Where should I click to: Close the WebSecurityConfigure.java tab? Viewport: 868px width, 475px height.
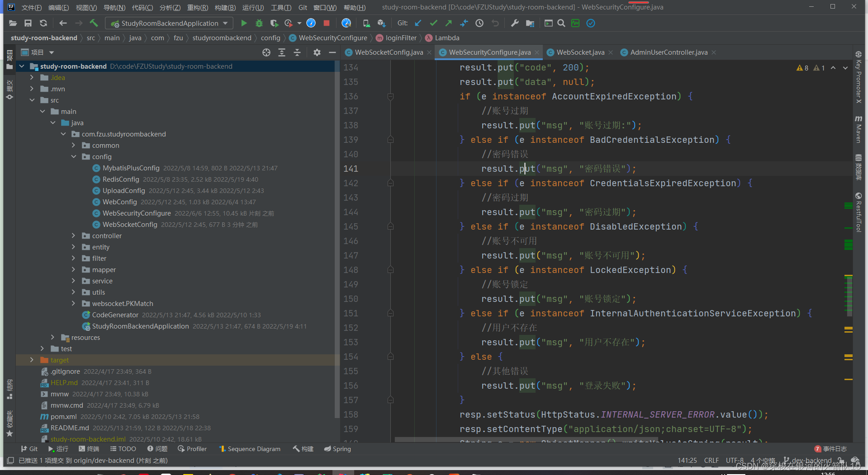click(537, 52)
